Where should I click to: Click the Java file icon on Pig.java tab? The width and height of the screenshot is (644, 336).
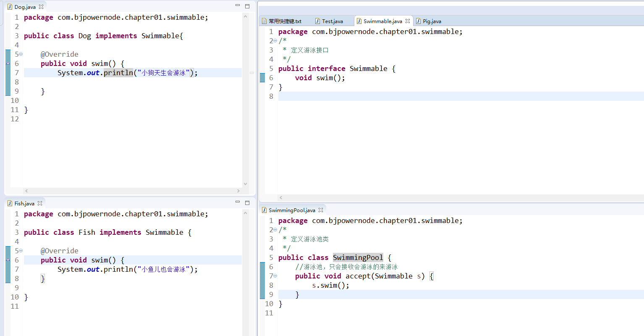(x=419, y=21)
